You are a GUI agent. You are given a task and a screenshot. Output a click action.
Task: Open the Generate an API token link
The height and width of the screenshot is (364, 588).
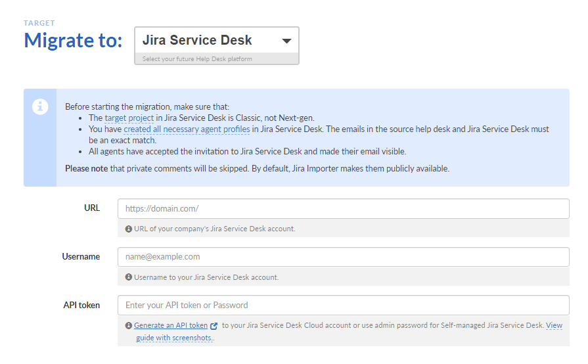pyautogui.click(x=171, y=325)
